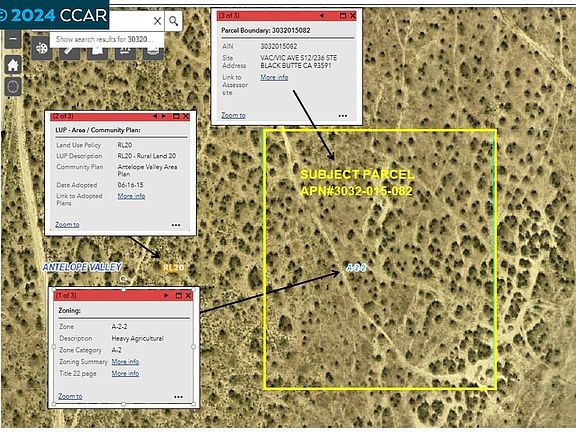Image resolution: width=576 pixels, height=432 pixels.
Task: Open the Assessor site More info link
Action: pyautogui.click(x=274, y=77)
